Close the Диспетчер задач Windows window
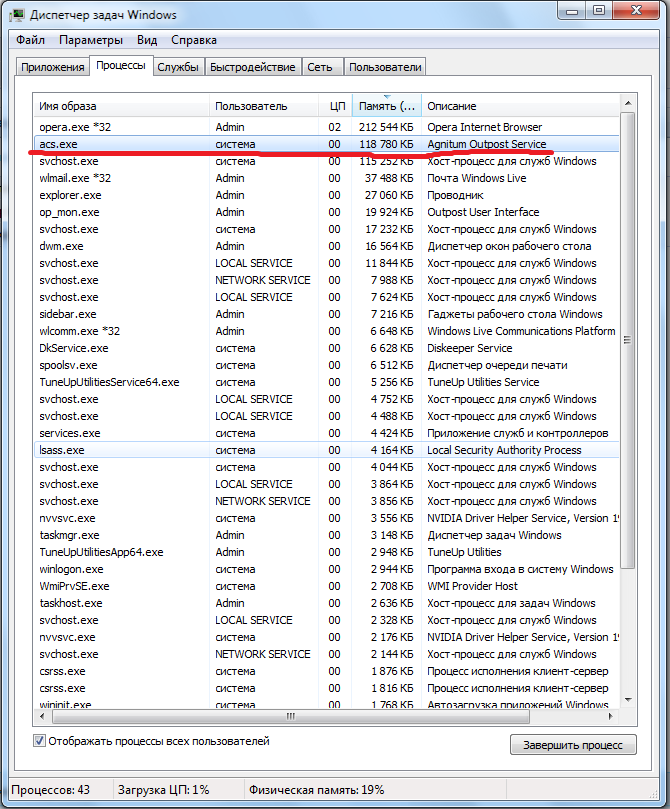Viewport: 670px width, 809px height. tap(636, 11)
